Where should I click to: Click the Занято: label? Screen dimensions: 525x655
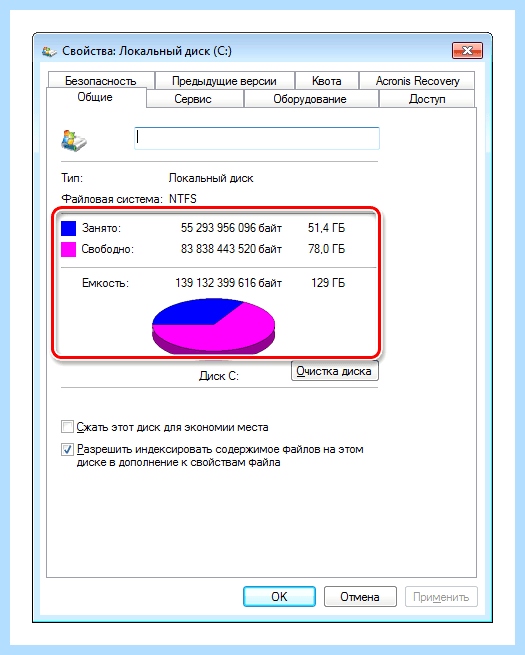pos(101,228)
